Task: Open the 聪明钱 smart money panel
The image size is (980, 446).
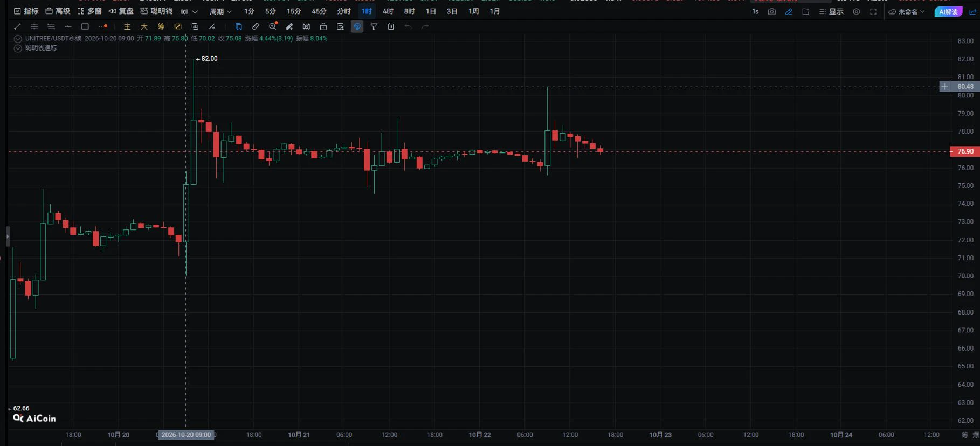Action: pyautogui.click(x=156, y=11)
